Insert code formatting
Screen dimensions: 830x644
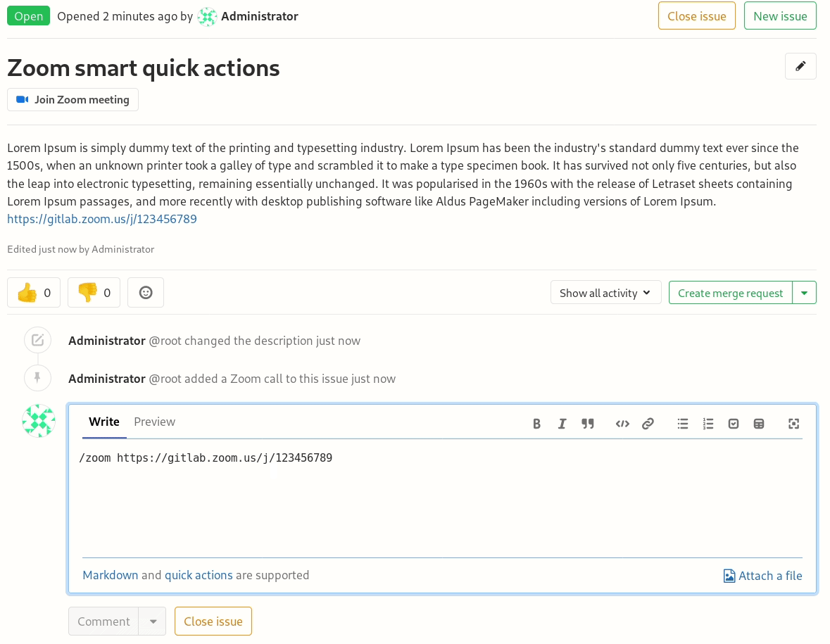click(622, 424)
